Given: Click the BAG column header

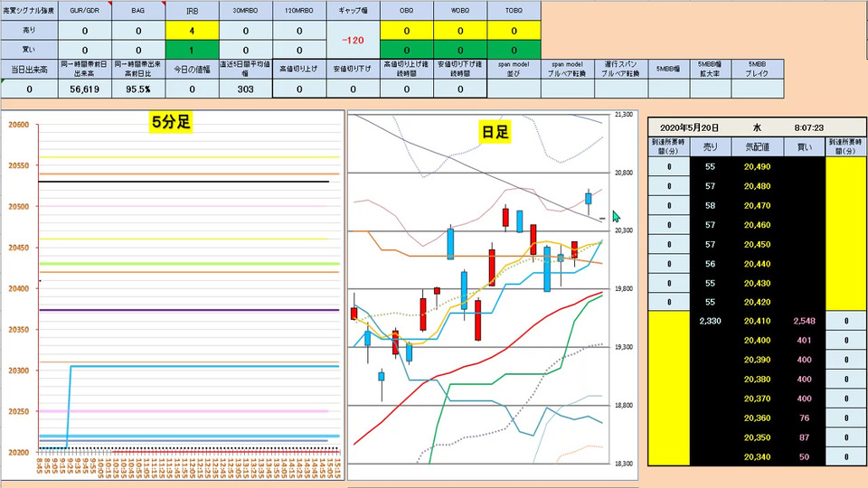Looking at the screenshot, I should pyautogui.click(x=138, y=11).
